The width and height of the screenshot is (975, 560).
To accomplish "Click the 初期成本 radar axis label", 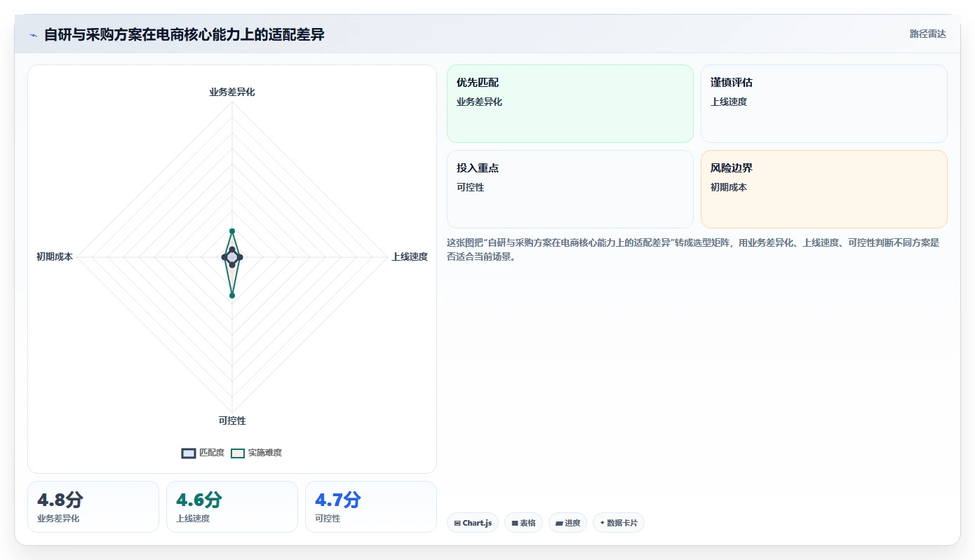I will [x=55, y=257].
